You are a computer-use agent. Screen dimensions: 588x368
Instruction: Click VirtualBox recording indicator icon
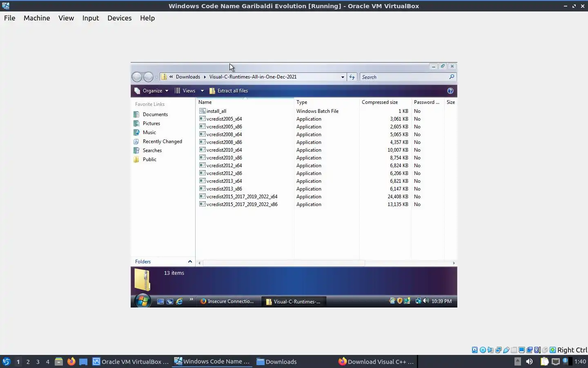pos(529,350)
